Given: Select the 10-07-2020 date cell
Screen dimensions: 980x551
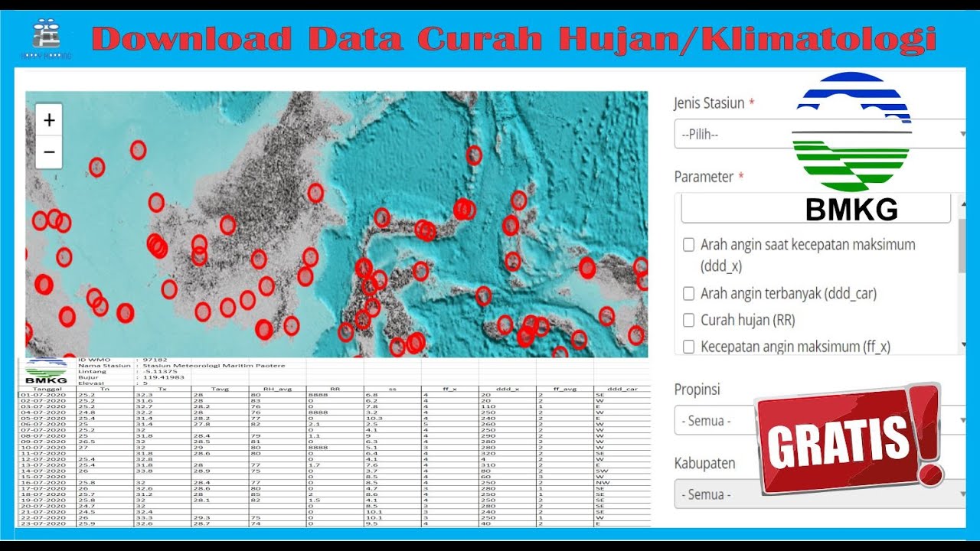Looking at the screenshot, I should pos(49,448).
